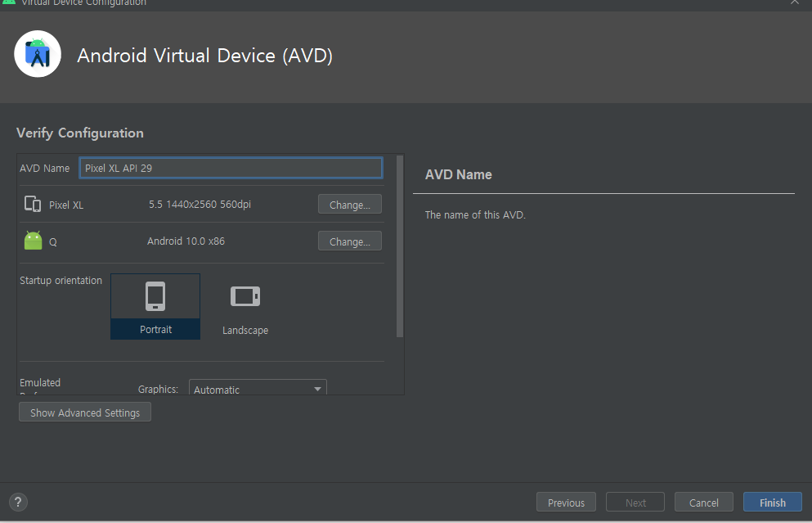Focus the AVD Name input field
The height and width of the screenshot is (523, 812).
pos(231,168)
